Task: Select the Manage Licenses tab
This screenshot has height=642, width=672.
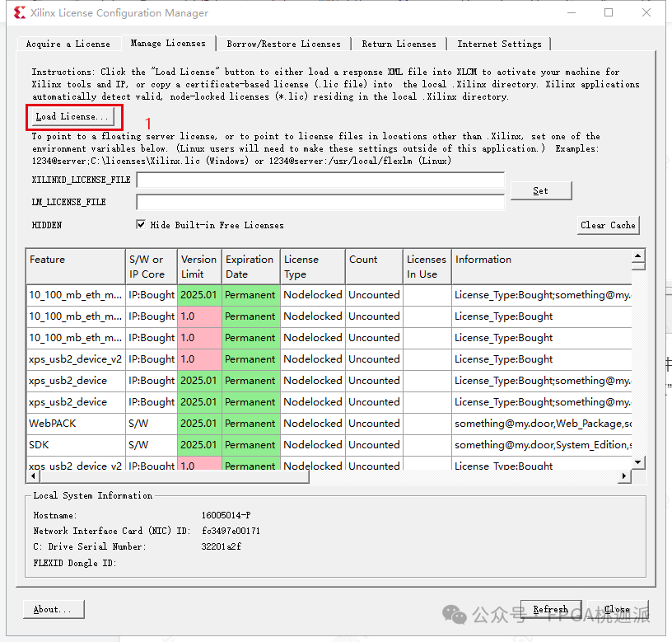Action: click(x=169, y=44)
